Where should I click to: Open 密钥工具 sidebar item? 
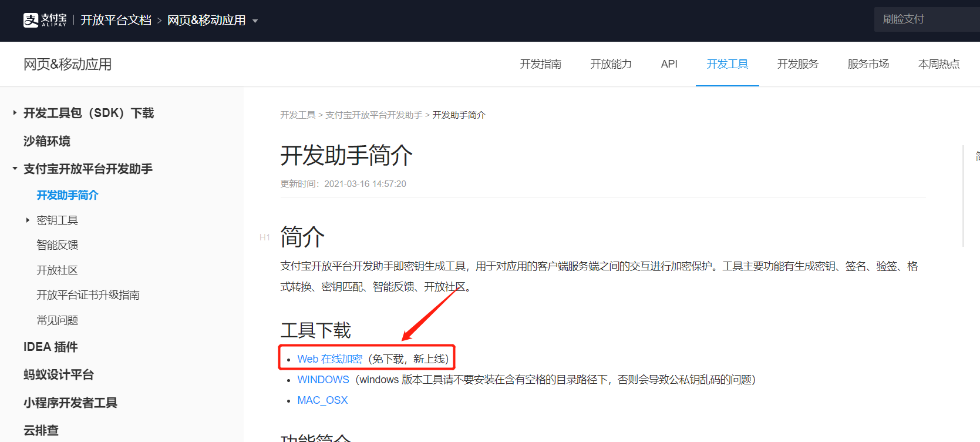(57, 220)
